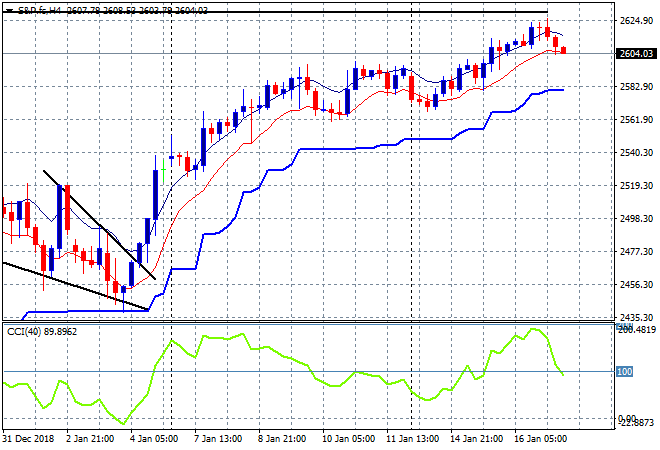660x450 pixels.
Task: Select the current price tag 2604.03
Action: click(x=636, y=54)
